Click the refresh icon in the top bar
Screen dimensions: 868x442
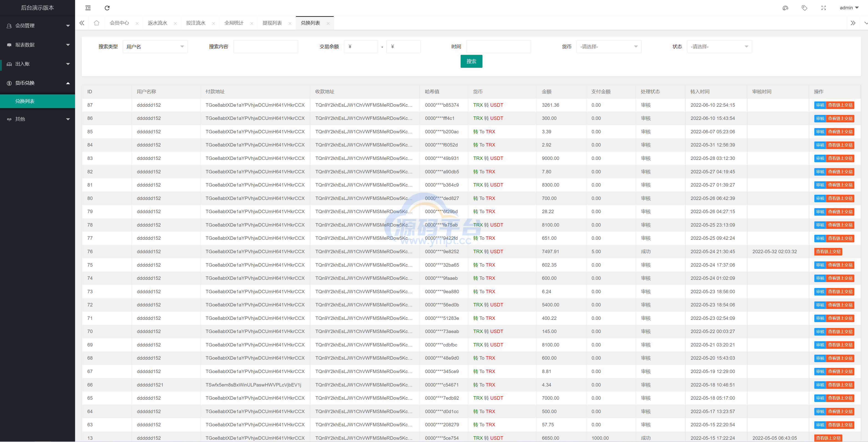(x=107, y=8)
